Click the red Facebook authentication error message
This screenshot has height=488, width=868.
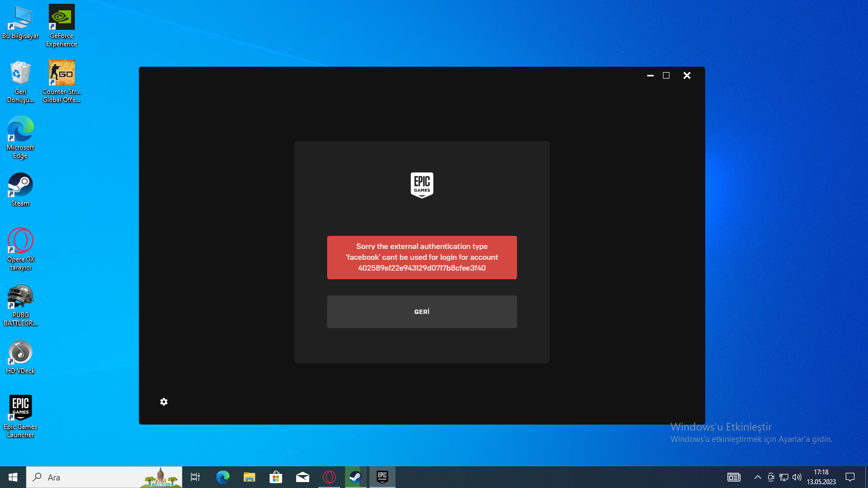(422, 258)
